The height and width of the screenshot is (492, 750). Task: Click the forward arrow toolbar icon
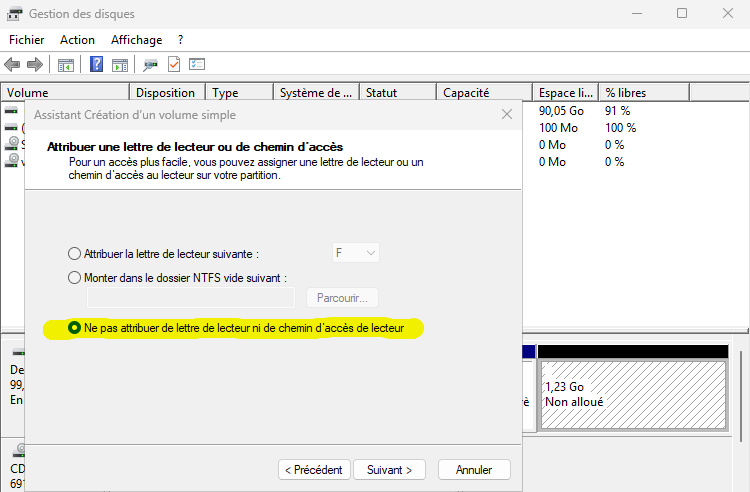point(34,65)
